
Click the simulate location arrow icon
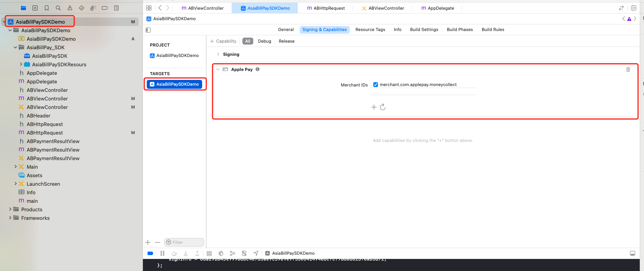coord(256,253)
